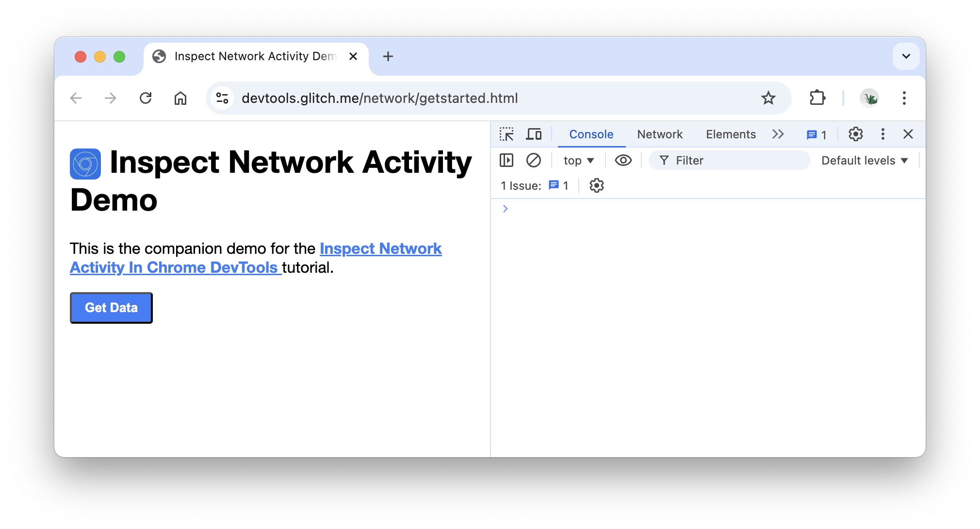Switch to the Network panel tab

pos(660,134)
